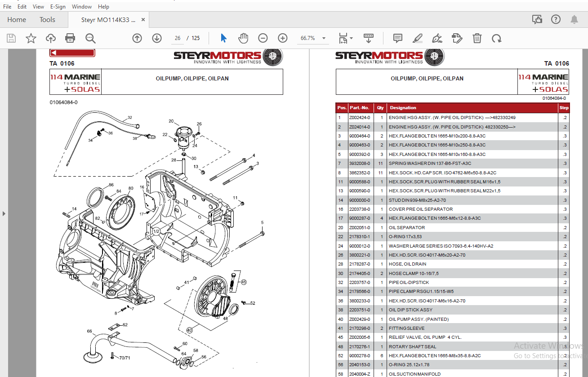Click the RELIEF VALVE, OIL PUMP 4 CYL. text
The image size is (588, 377).
pos(425,337)
